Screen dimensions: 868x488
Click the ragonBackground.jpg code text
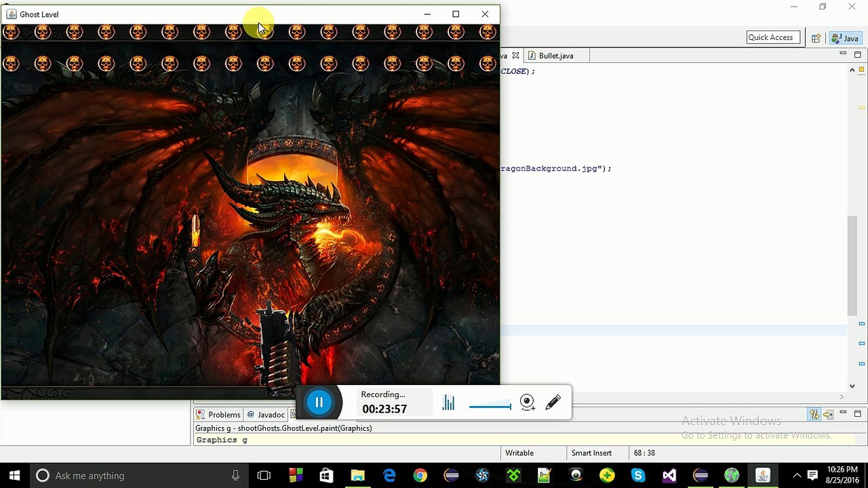(556, 169)
